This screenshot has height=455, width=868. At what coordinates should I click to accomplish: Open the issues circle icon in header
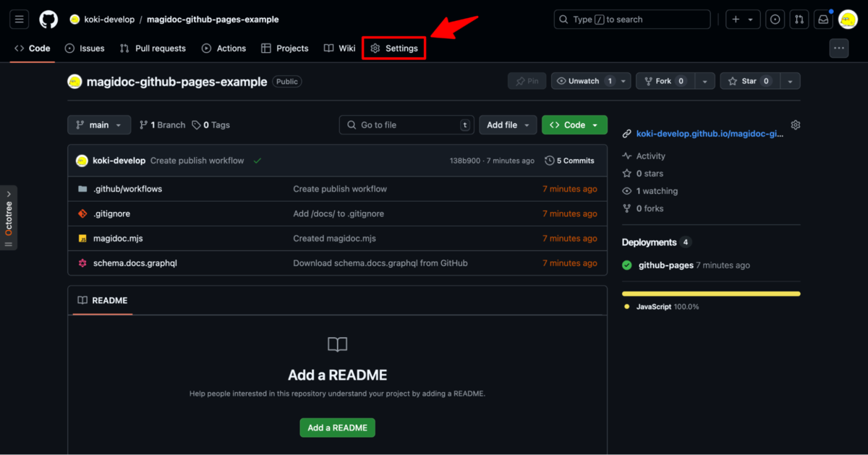tap(775, 20)
